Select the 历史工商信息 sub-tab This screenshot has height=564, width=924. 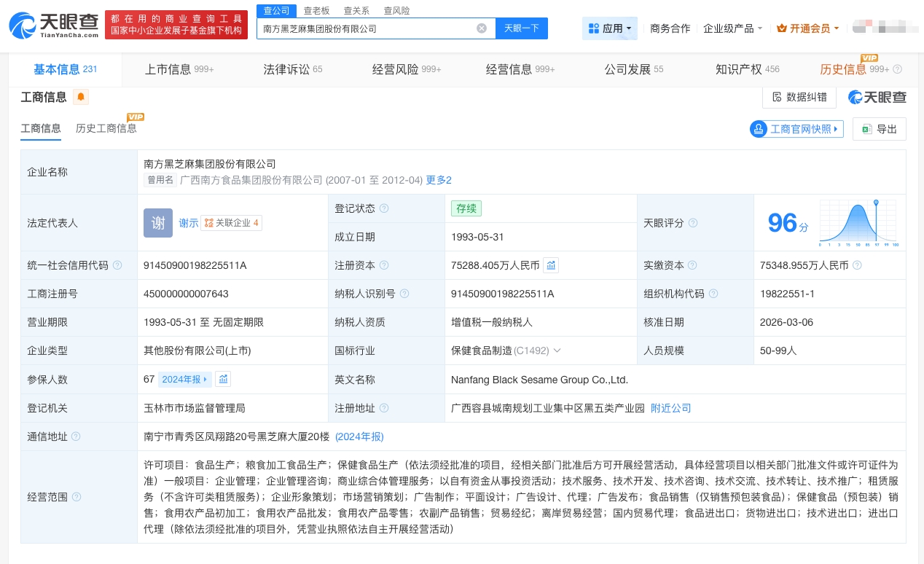pos(106,128)
